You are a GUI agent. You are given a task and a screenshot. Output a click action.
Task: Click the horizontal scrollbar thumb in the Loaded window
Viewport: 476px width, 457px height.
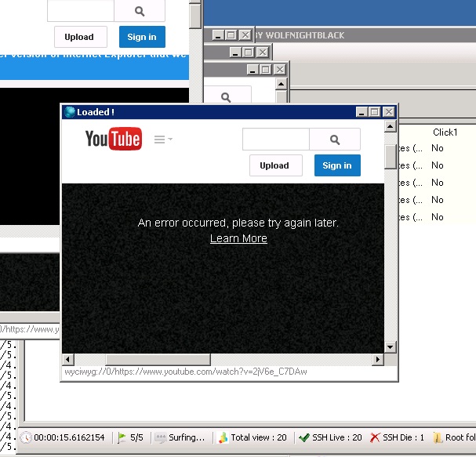point(158,360)
